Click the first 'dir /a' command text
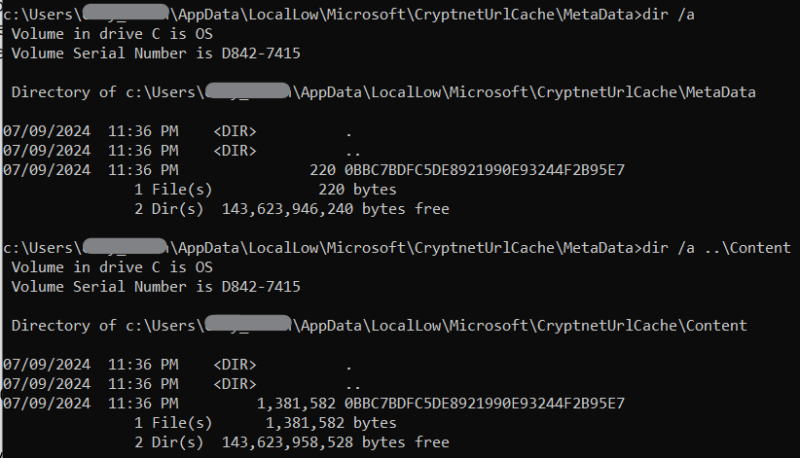This screenshot has width=800, height=458. [668, 14]
